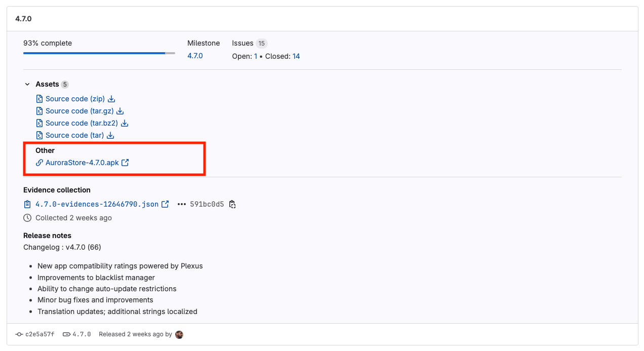Open Source code (tar.bz2) link
Image resolution: width=644 pixels, height=351 pixels.
point(82,123)
